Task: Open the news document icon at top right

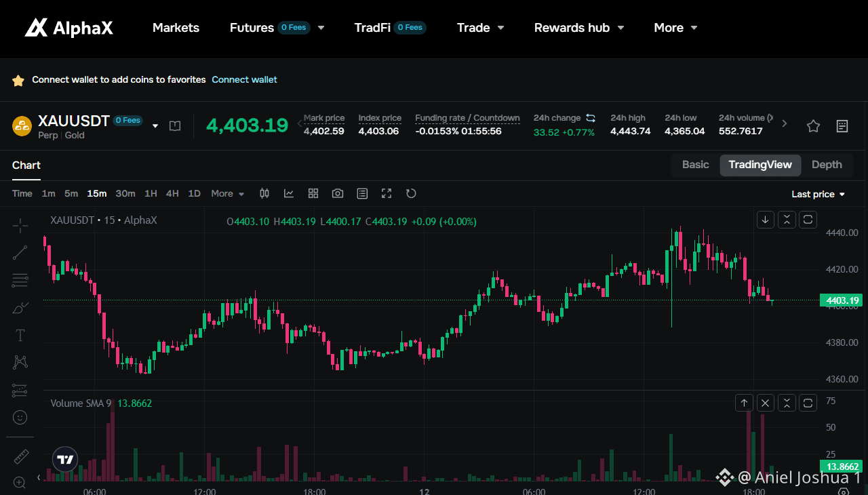Action: [842, 125]
